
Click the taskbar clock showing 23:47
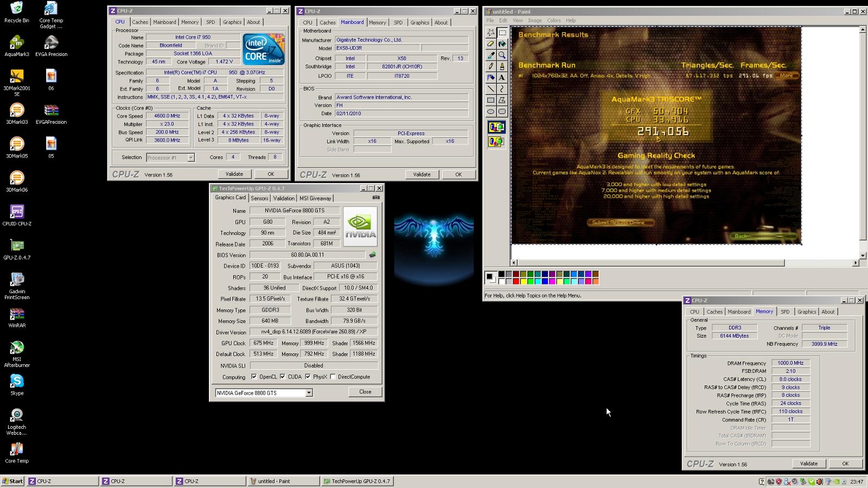pyautogui.click(x=857, y=481)
